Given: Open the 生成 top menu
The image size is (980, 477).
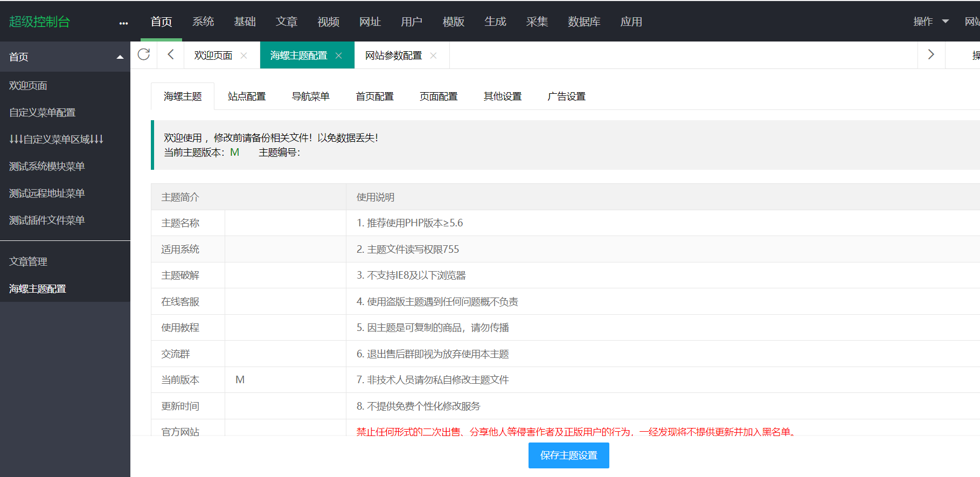Looking at the screenshot, I should coord(495,22).
